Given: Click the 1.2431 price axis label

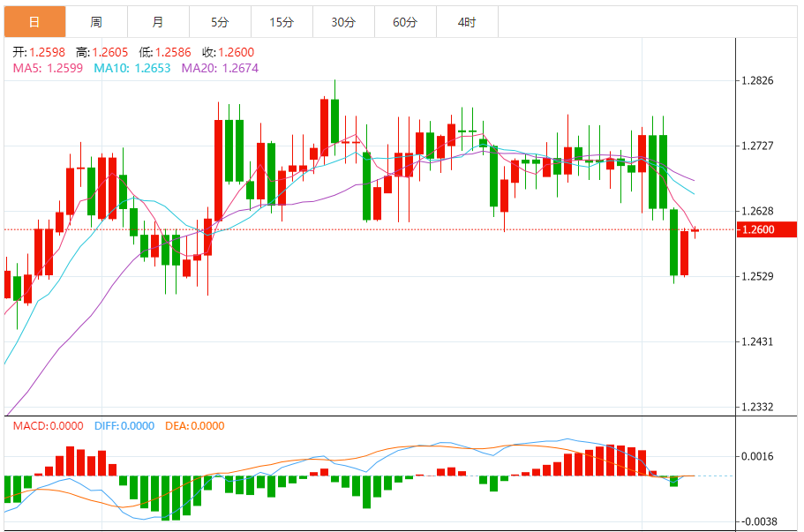Looking at the screenshot, I should (757, 341).
